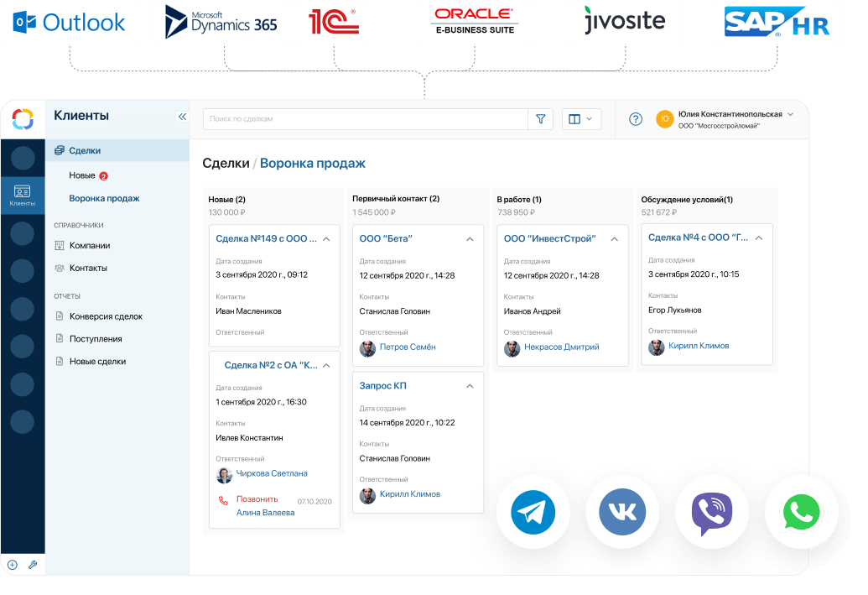Click the WhatsApp messenger icon
Image resolution: width=868 pixels, height=595 pixels.
800,513
